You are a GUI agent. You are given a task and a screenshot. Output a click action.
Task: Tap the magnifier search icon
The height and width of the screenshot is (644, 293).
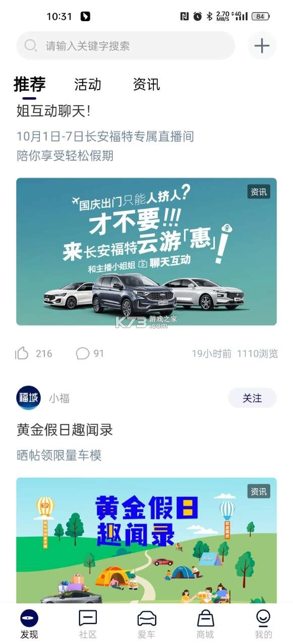tap(30, 46)
